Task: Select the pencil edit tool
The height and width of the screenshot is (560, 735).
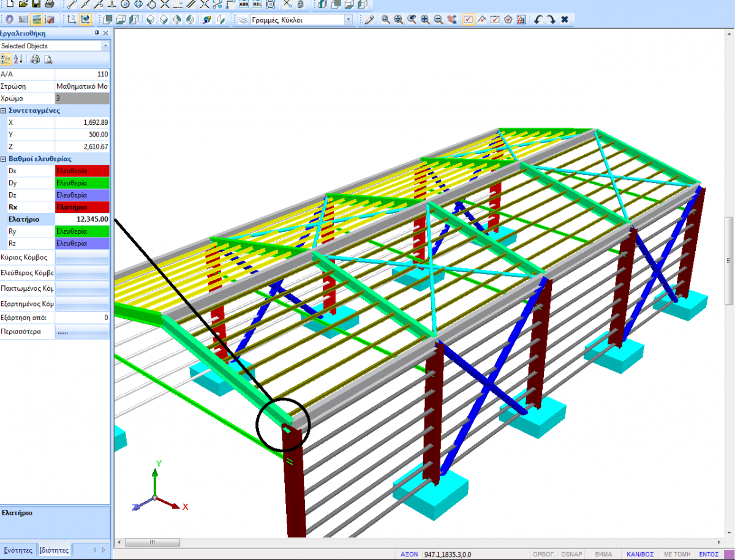Action: click(369, 20)
